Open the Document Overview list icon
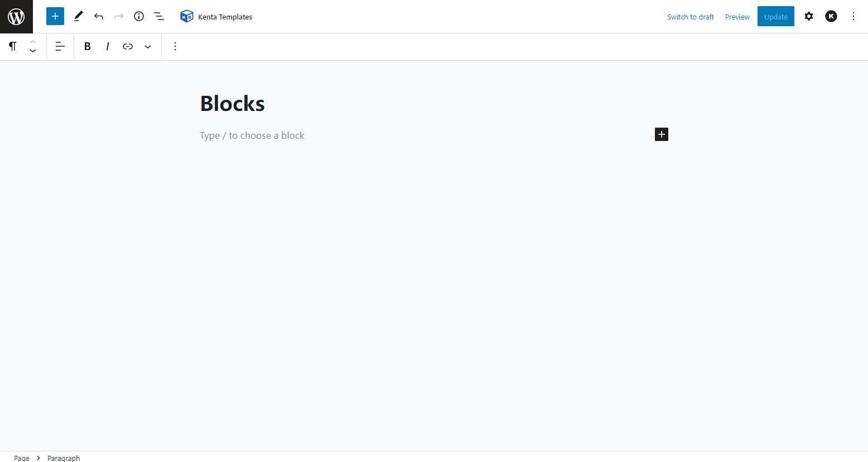868x462 pixels. coord(159,16)
